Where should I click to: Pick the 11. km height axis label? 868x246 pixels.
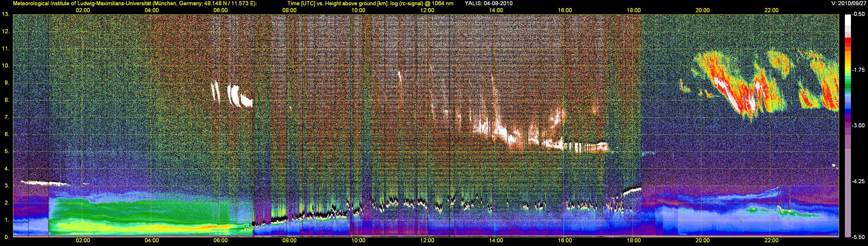[x=5, y=49]
